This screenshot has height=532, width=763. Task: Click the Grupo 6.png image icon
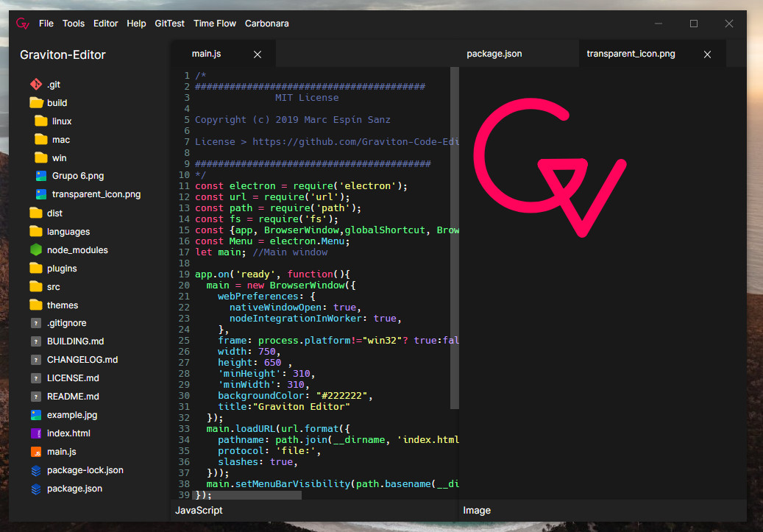[41, 176]
